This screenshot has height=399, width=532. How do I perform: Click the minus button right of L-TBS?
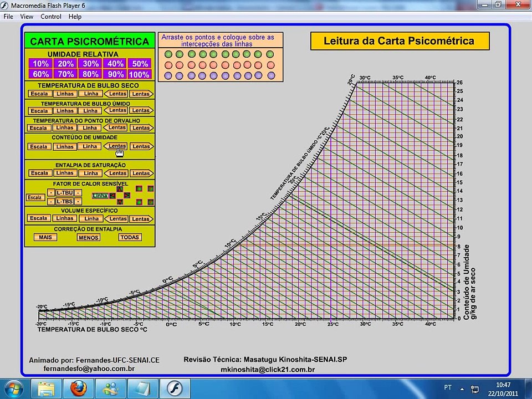coord(78,202)
